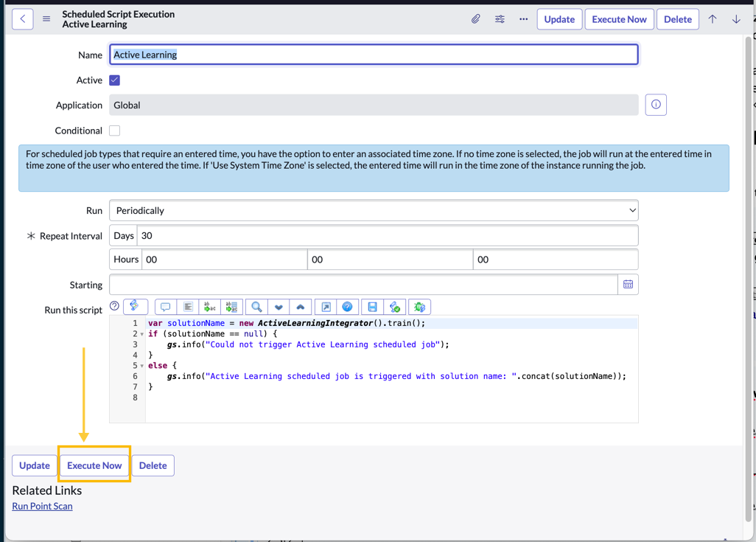The width and height of the screenshot is (756, 542).
Task: Click into the Starting date field
Action: (x=363, y=284)
